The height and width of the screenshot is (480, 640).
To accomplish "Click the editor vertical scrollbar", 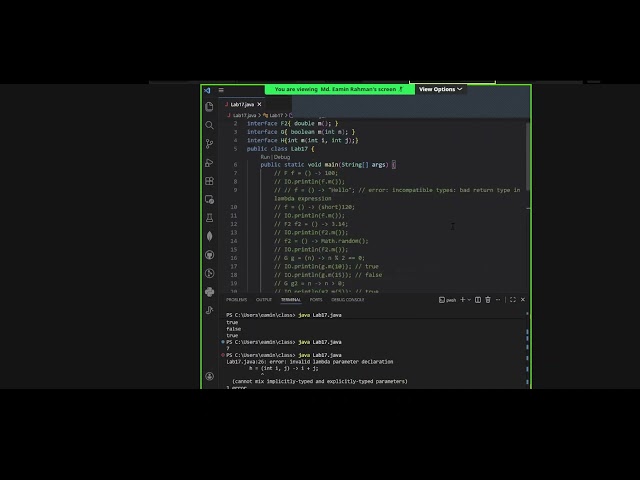I will coord(528,155).
